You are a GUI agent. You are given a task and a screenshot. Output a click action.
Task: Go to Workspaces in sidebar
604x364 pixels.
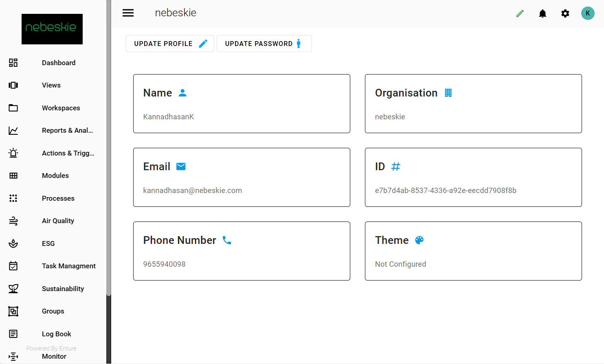(x=61, y=108)
